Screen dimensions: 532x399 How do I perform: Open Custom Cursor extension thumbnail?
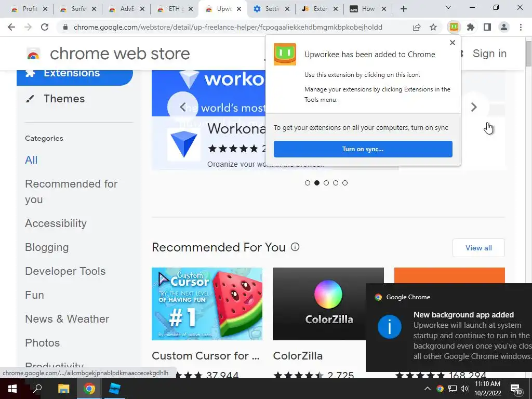pos(207,304)
